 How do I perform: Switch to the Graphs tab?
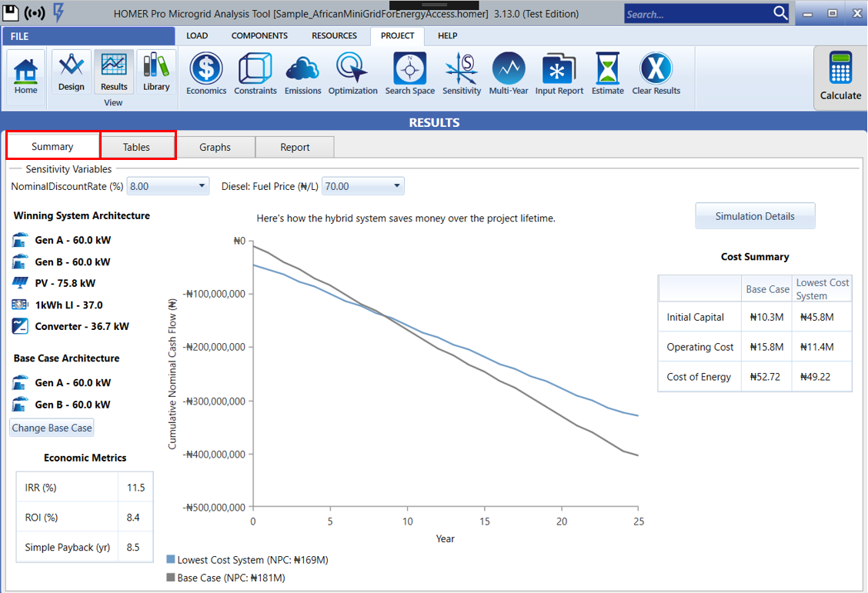coord(215,147)
